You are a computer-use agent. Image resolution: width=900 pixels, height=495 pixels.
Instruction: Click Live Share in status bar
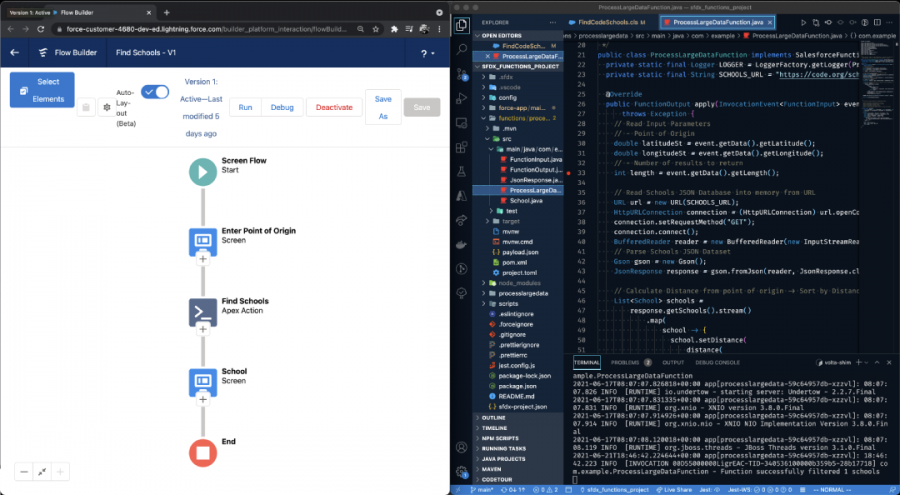(x=673, y=490)
